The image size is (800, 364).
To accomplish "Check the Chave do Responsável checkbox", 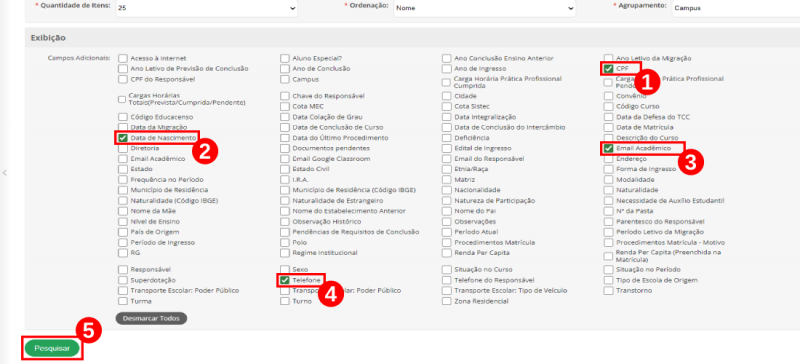I will 285,96.
